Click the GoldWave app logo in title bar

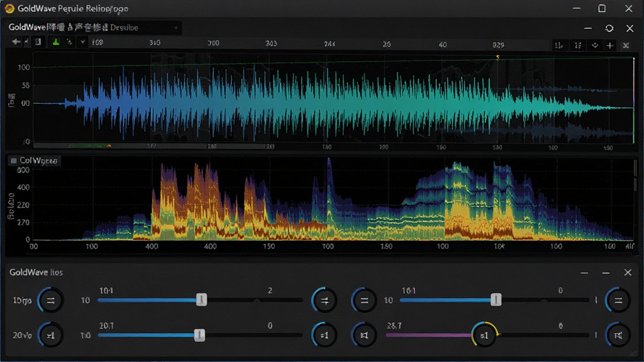pyautogui.click(x=9, y=8)
